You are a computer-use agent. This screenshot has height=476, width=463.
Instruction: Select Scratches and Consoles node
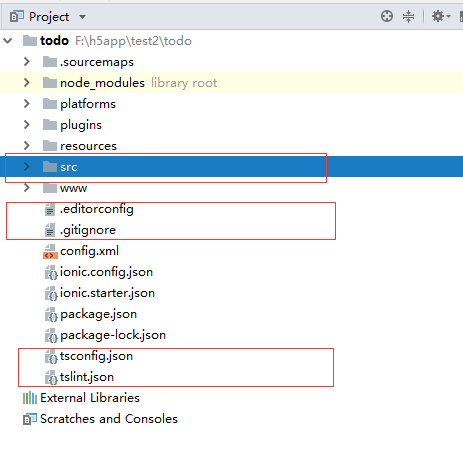(x=231, y=419)
